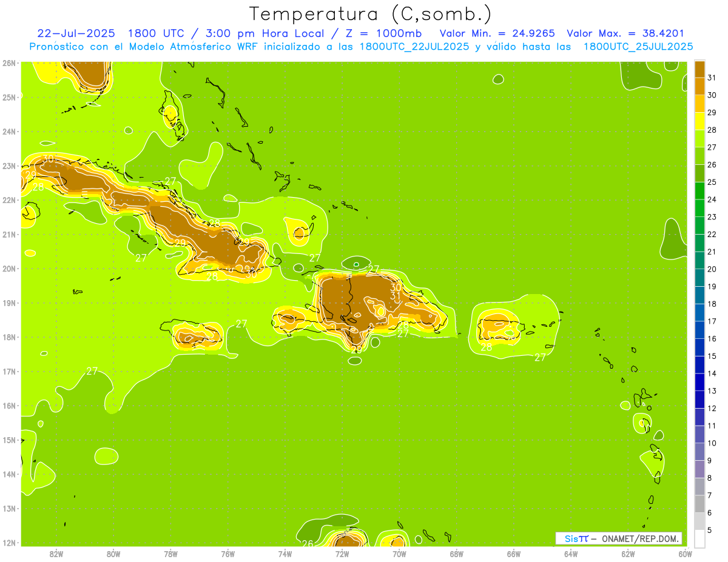Click the ONAMET/REP.DOM. credit label
The height and width of the screenshot is (562, 728).
641,538
